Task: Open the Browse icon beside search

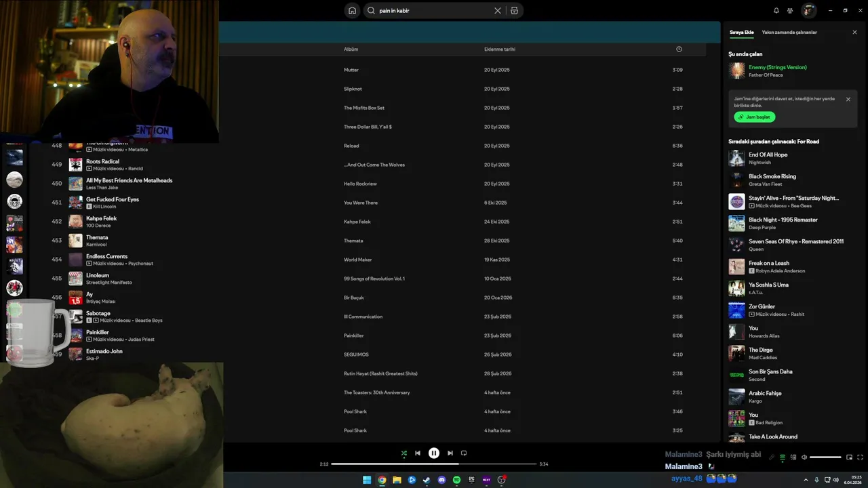Action: tap(515, 11)
